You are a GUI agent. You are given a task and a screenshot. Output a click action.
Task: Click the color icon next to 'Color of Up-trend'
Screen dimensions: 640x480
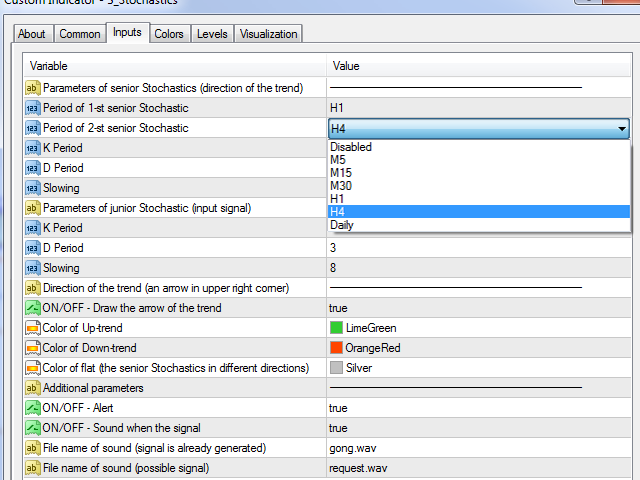click(x=33, y=328)
